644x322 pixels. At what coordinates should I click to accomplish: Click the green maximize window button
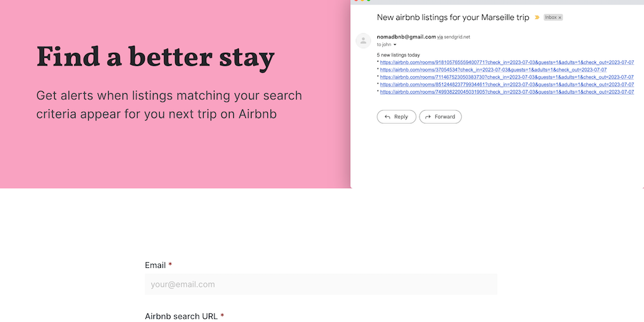click(369, 1)
